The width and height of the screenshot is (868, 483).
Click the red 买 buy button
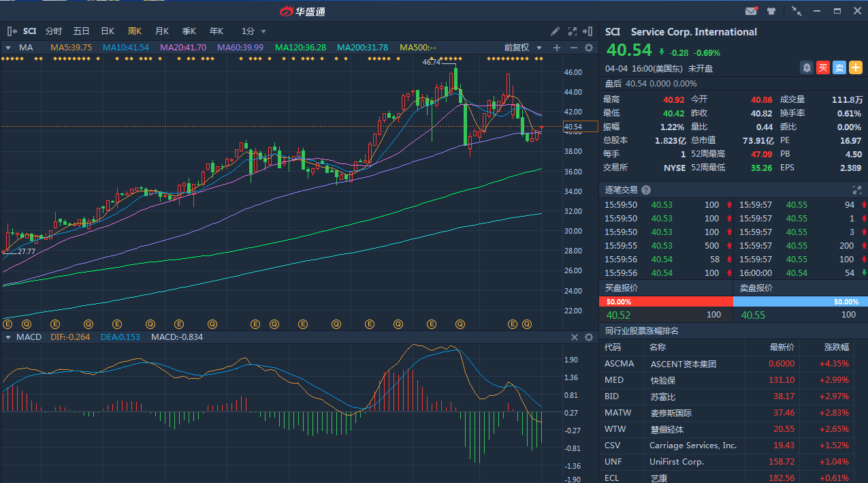click(x=823, y=67)
